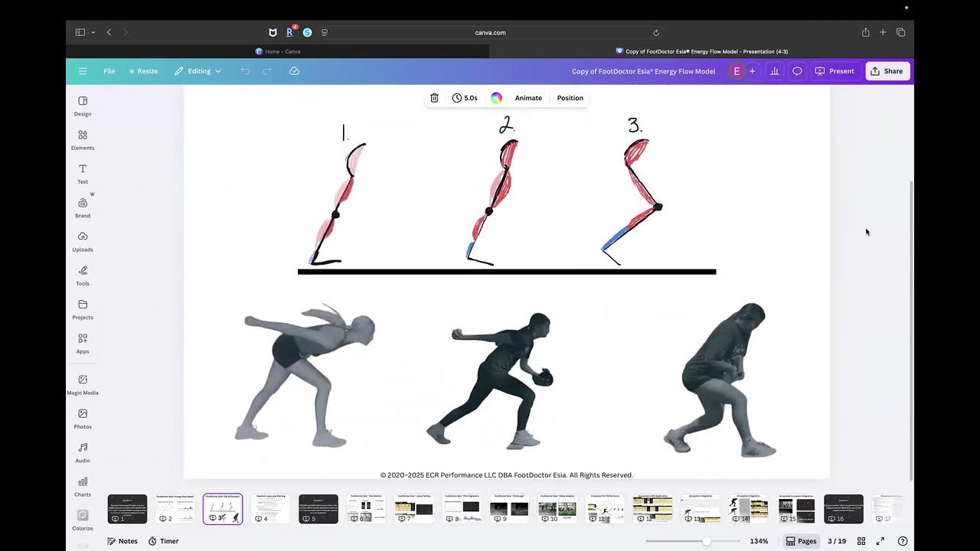Open Safari share sheet
Viewport: 980px width, 551px height.
point(865,32)
